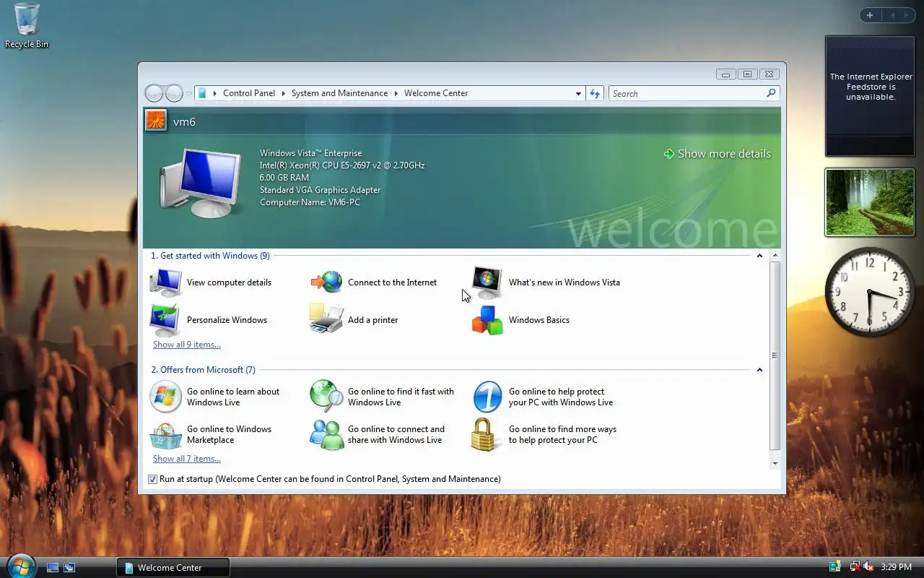Image resolution: width=924 pixels, height=578 pixels.
Task: Click the search magnifier icon
Action: pos(771,93)
